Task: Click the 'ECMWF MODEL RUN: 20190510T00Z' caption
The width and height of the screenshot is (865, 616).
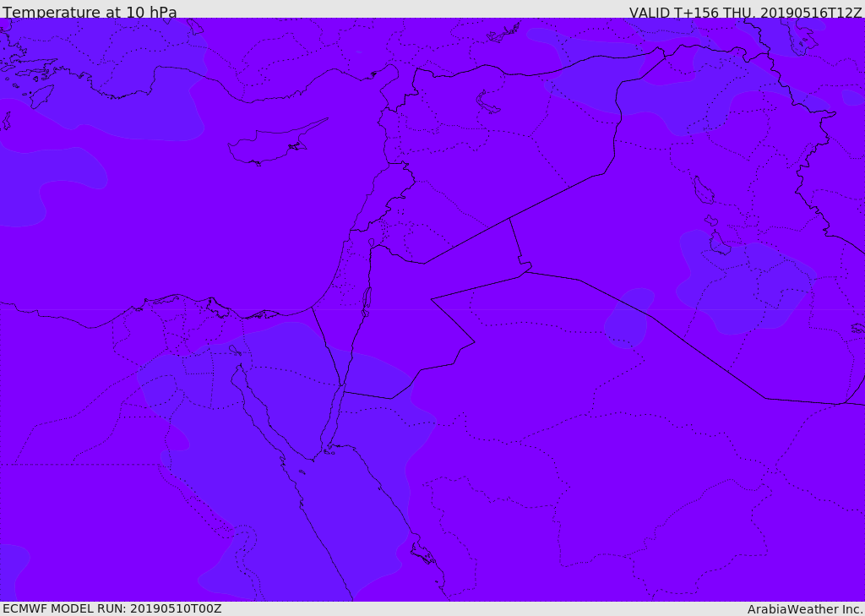Action: pyautogui.click(x=112, y=608)
